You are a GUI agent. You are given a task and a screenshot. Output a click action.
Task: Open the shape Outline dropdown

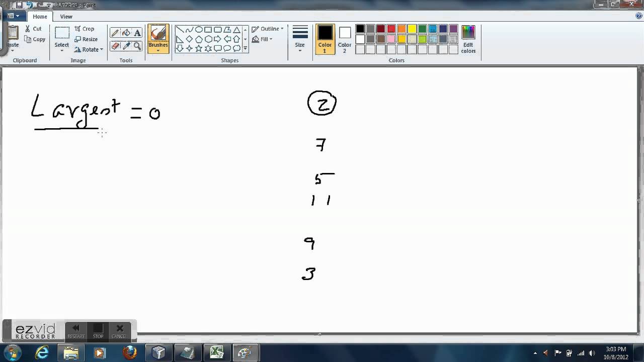click(x=268, y=29)
